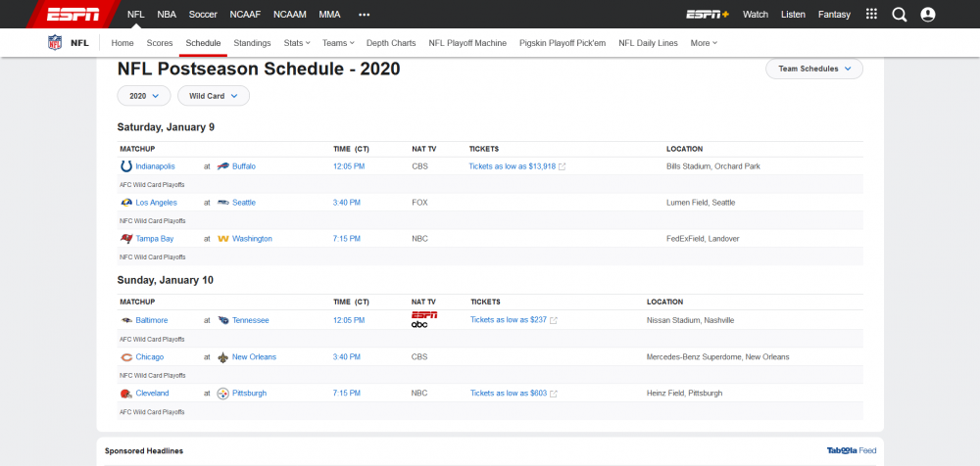Click the Listen link
The height and width of the screenshot is (466, 980).
(793, 15)
